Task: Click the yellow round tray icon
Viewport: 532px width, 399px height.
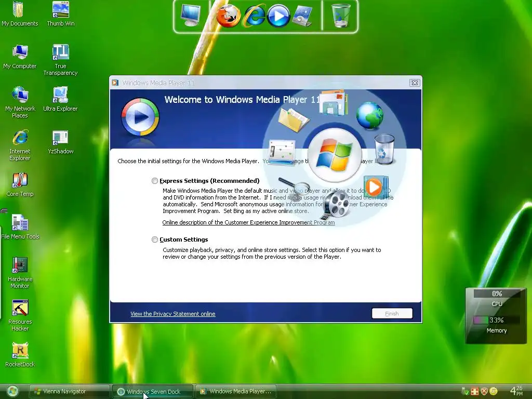Action: point(494,391)
